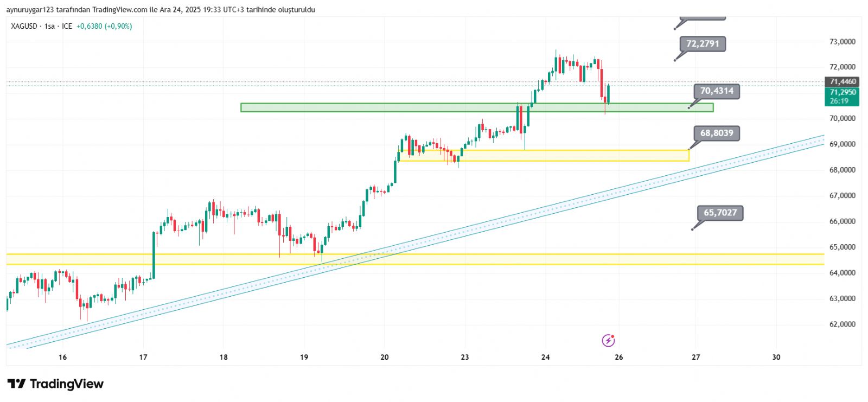Select the green current price label 71,2950
Screen dimensions: 868x402
[843, 92]
